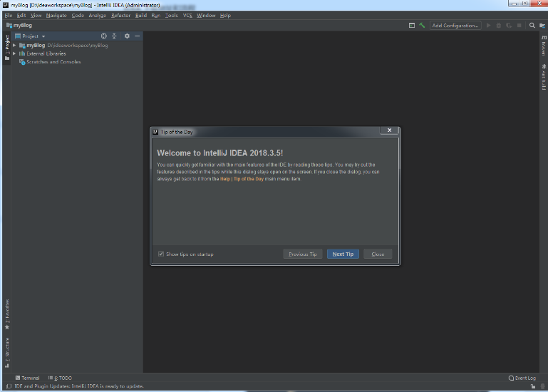The width and height of the screenshot is (548, 392).
Task: Click the myBlog folder icon in navigation bar
Action: pos(9,25)
